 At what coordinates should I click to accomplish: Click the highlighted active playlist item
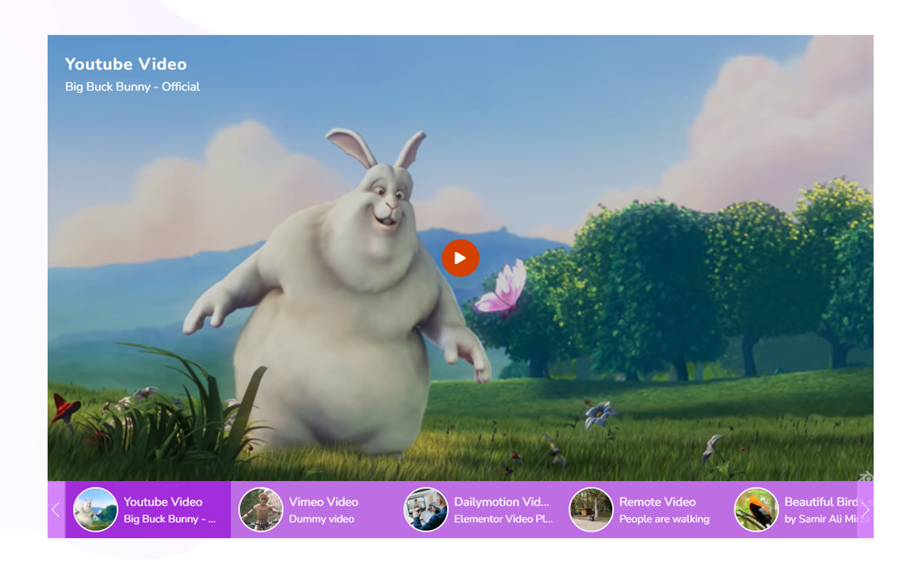click(x=146, y=509)
